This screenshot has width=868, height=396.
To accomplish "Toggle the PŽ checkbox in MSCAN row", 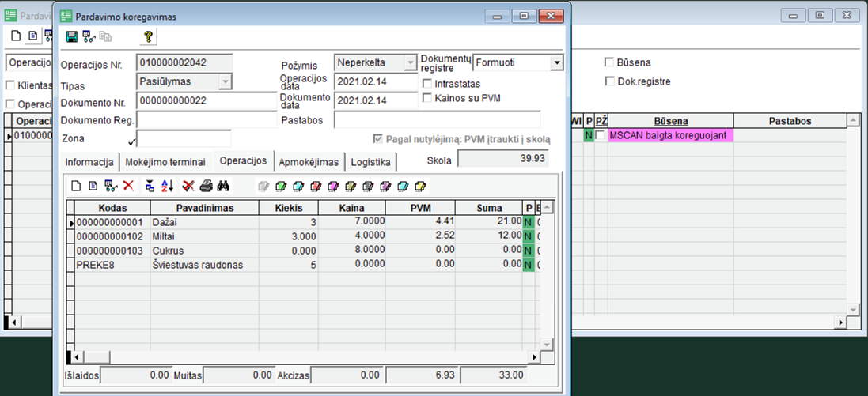I will (x=600, y=135).
